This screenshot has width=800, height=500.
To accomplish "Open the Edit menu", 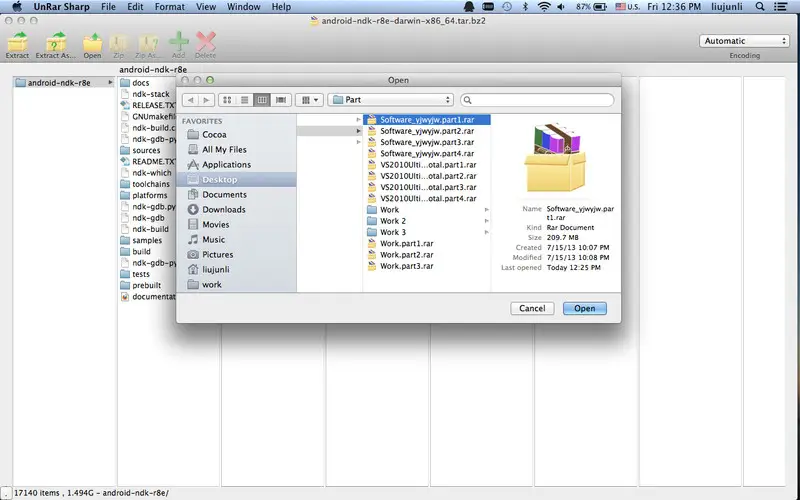I will pyautogui.click(x=135, y=7).
